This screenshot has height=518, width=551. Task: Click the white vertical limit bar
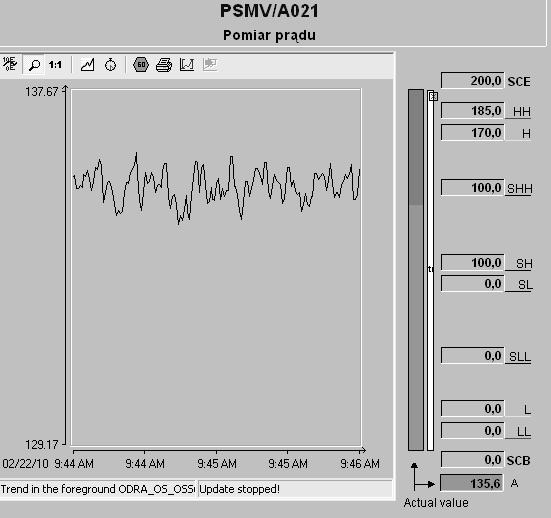(x=430, y=270)
